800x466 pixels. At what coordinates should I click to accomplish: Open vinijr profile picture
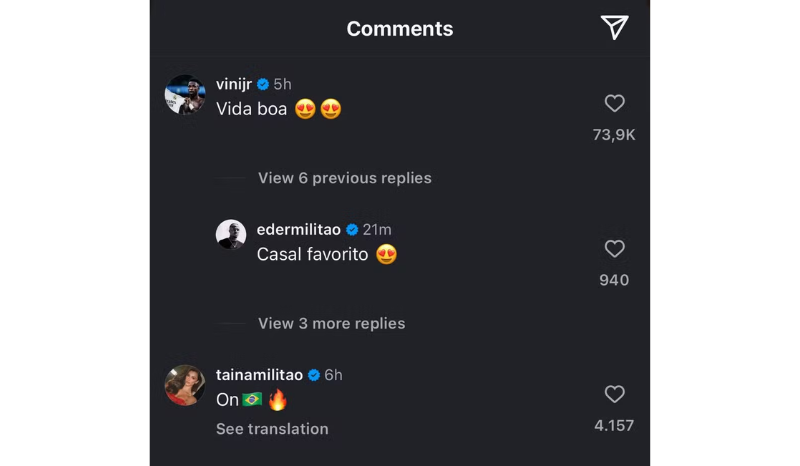point(185,95)
